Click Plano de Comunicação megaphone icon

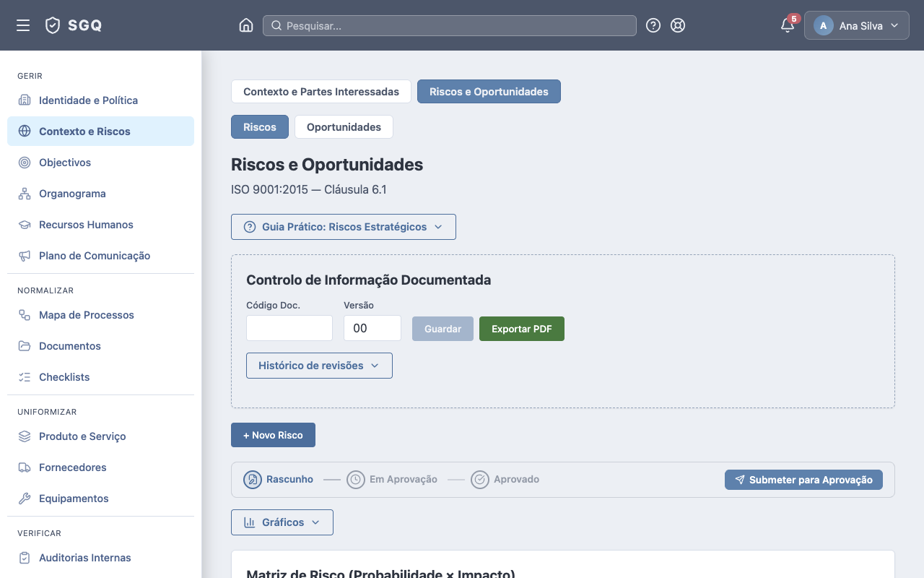pyautogui.click(x=25, y=256)
